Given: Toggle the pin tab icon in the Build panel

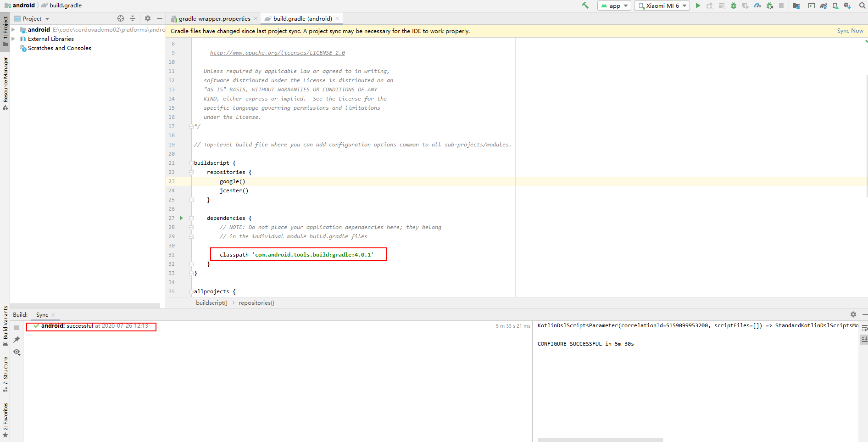Looking at the screenshot, I should click(x=17, y=340).
